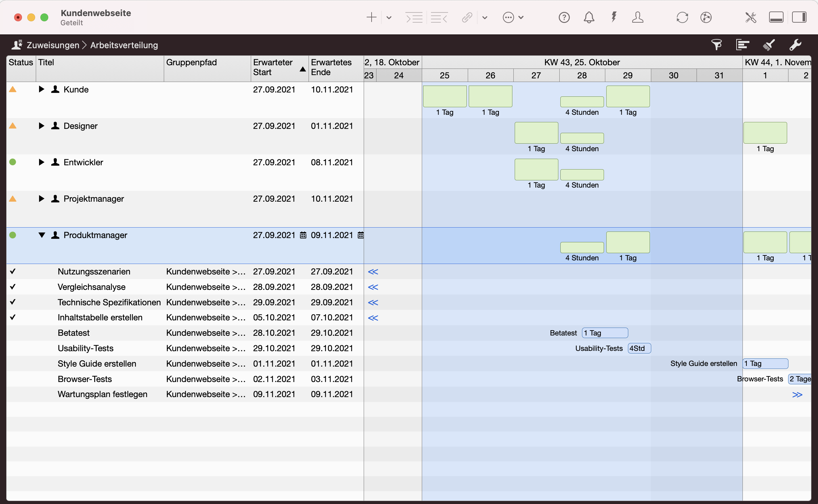Screen dimensions: 818x504
Task: Toggle the right sidebar panel
Action: pyautogui.click(x=799, y=17)
